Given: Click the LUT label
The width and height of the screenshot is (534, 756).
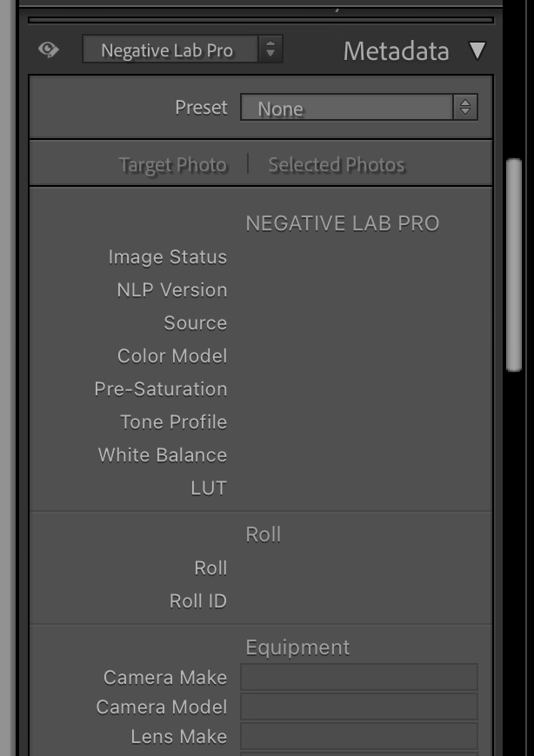Looking at the screenshot, I should click(209, 488).
